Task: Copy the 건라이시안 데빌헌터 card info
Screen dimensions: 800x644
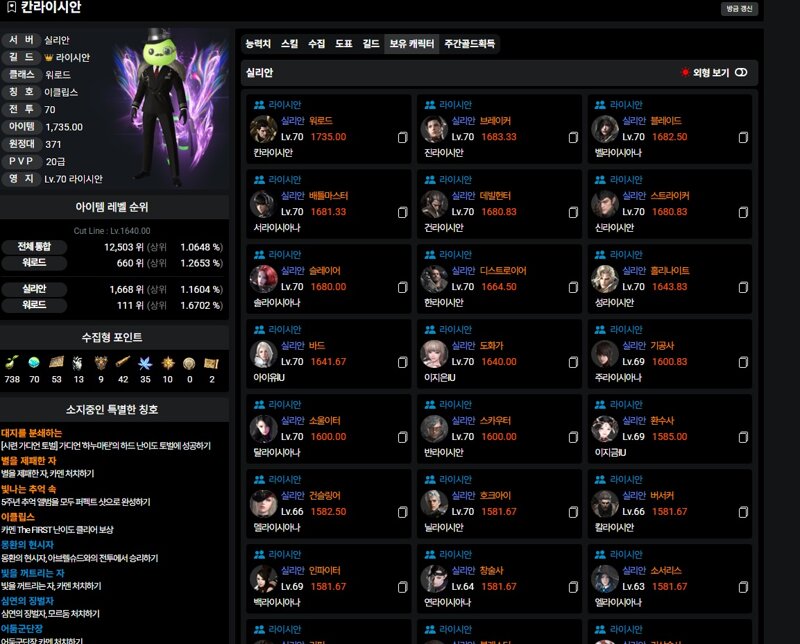Action: pyautogui.click(x=573, y=212)
